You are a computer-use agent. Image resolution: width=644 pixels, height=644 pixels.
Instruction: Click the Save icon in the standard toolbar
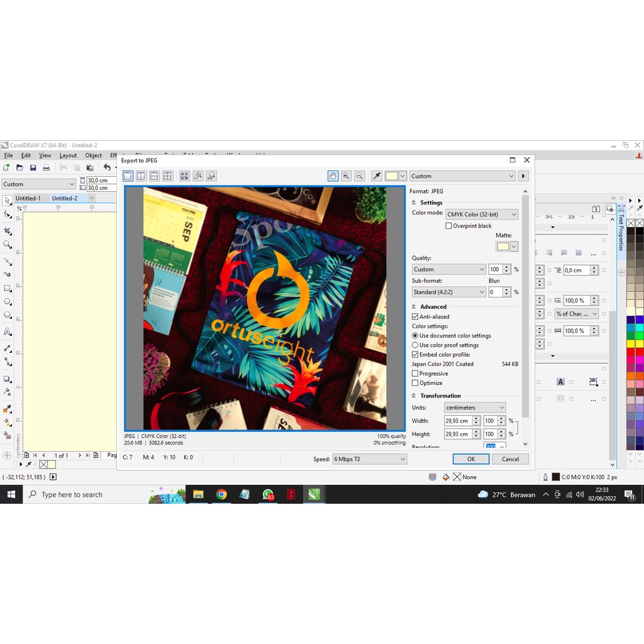pyautogui.click(x=33, y=167)
